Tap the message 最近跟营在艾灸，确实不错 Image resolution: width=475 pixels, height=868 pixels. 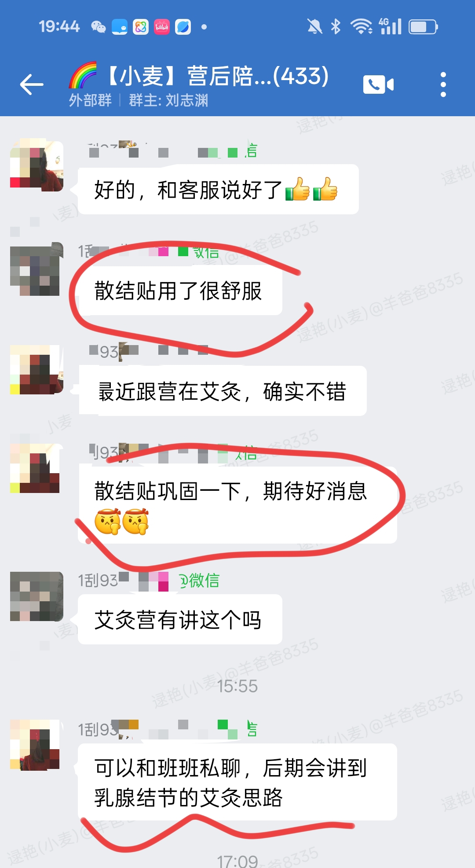click(223, 391)
